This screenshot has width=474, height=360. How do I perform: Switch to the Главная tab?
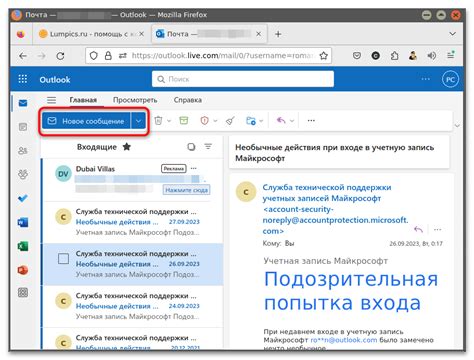[83, 100]
